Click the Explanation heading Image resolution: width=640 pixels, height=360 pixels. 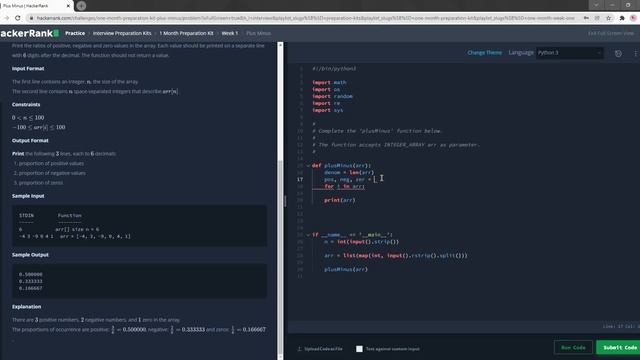click(27, 307)
